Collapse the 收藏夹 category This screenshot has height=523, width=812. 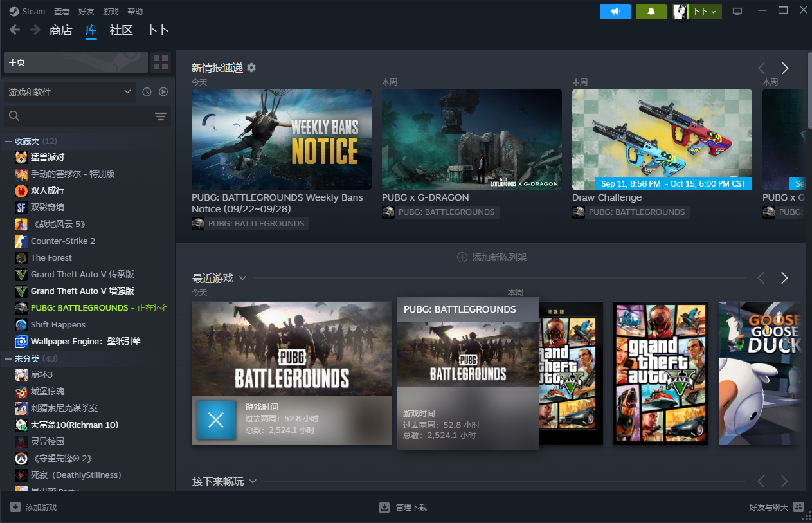pyautogui.click(x=8, y=141)
